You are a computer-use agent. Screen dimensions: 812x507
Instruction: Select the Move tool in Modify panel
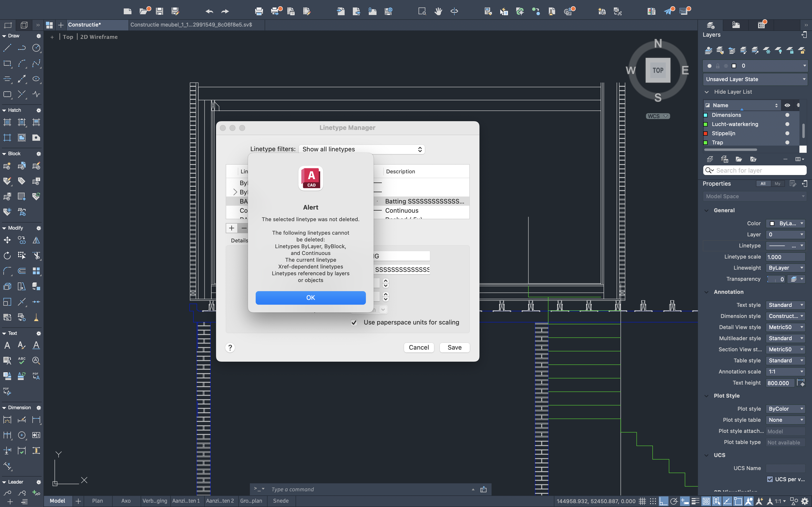(x=7, y=240)
